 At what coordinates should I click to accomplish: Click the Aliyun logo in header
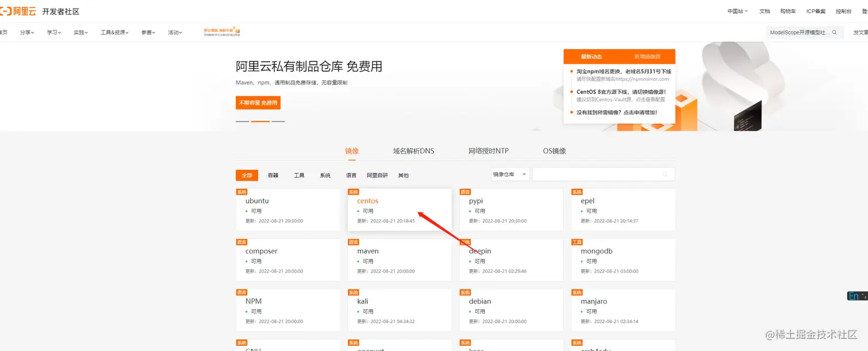(17, 11)
